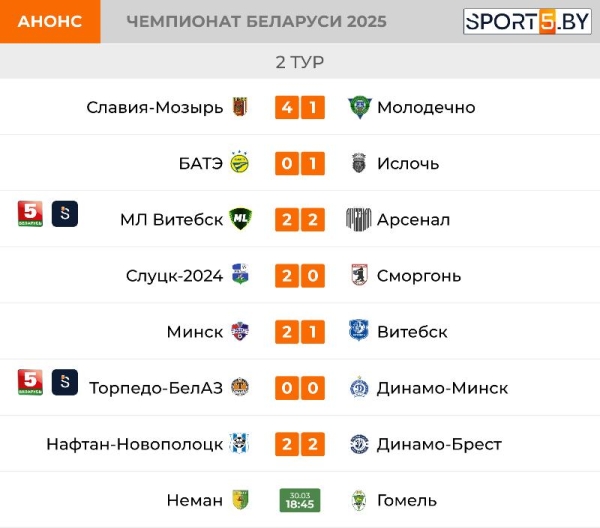Screen dimensions: 600x528
Task: Click the Гомель club crest
Action: [x=359, y=500]
